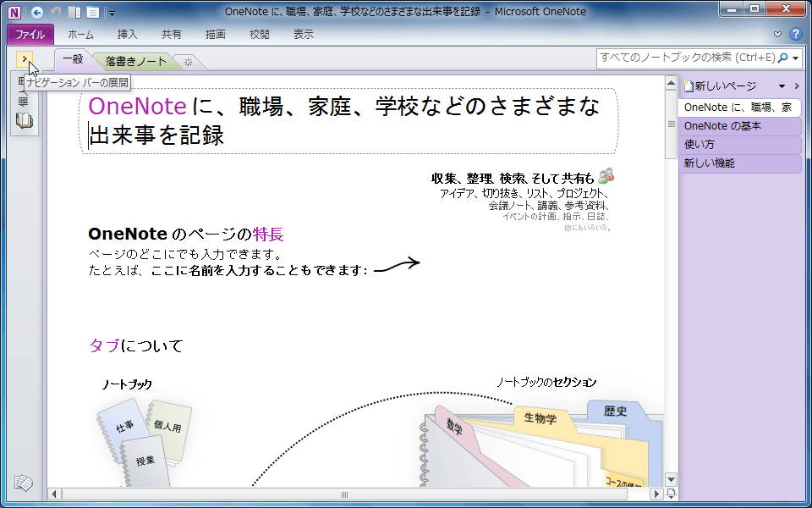
Task: Click the horizontal scrollbar right arrow
Action: 656,494
